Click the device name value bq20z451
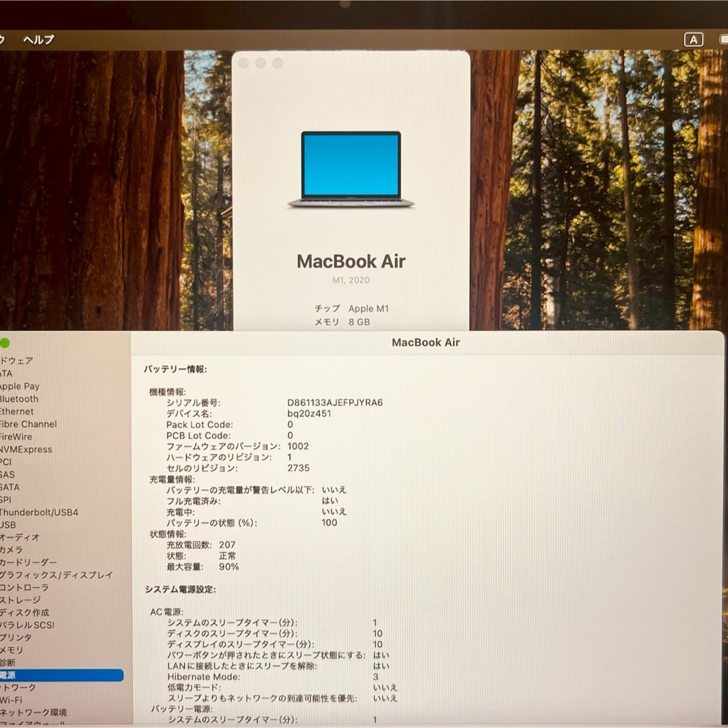Screen dimensions: 728x728 click(x=309, y=413)
